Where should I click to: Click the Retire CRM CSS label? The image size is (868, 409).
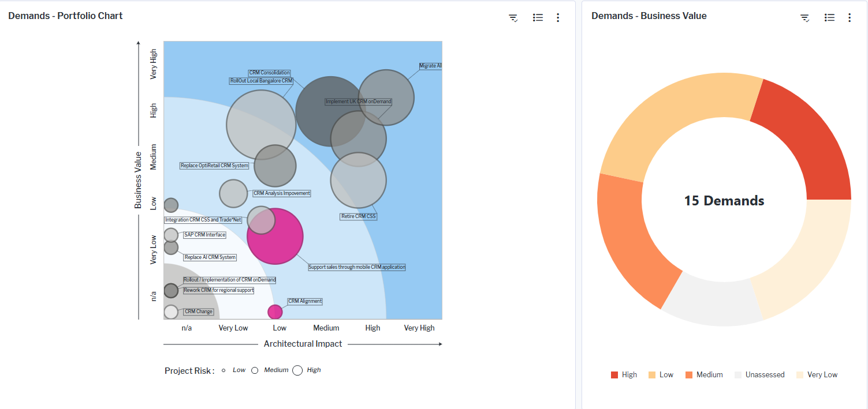tap(359, 217)
